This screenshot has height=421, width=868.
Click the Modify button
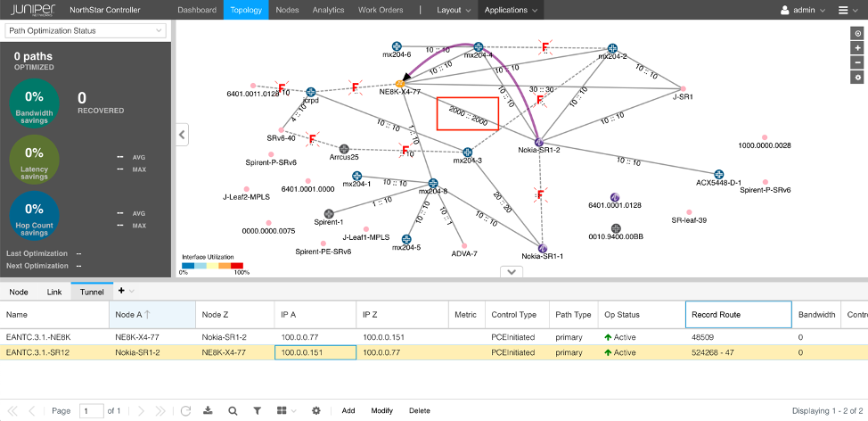[381, 411]
